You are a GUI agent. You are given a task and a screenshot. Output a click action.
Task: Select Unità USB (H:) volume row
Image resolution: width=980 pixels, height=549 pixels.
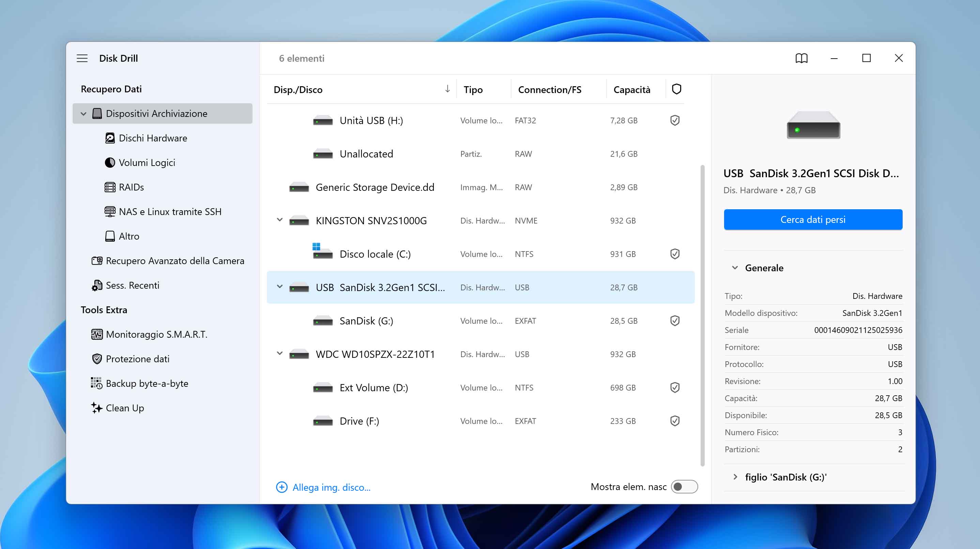pyautogui.click(x=480, y=120)
